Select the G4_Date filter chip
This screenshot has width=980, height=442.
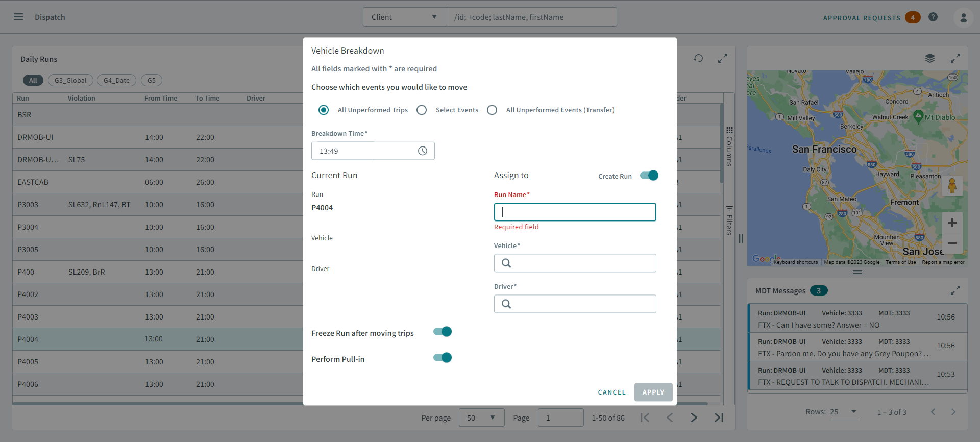tap(116, 80)
